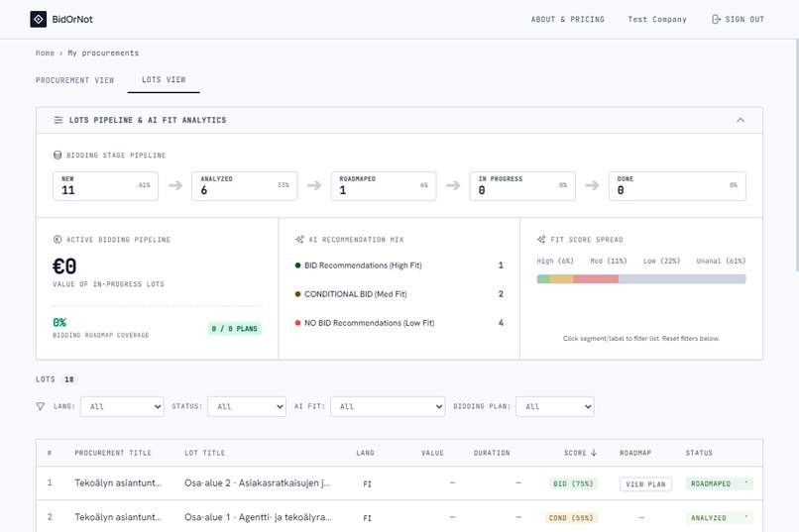Open ANALYZED status dropdown in row 2
Screen dimensions: 799x532
pyautogui.click(x=720, y=518)
